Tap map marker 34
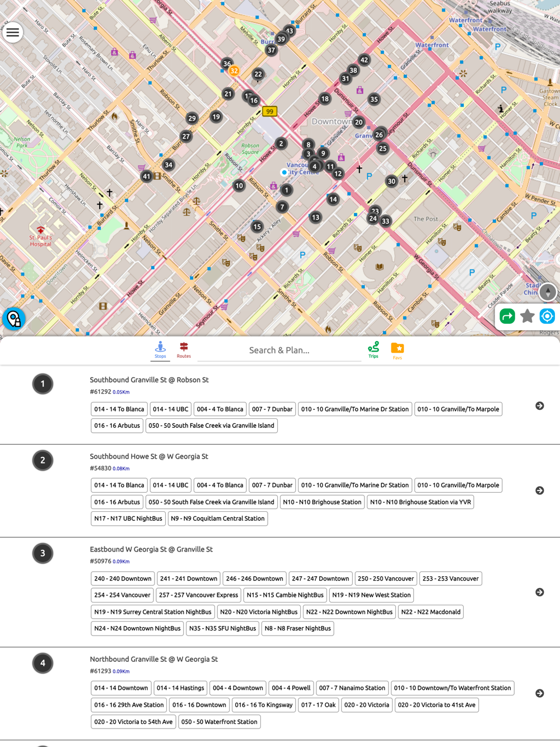 [169, 165]
